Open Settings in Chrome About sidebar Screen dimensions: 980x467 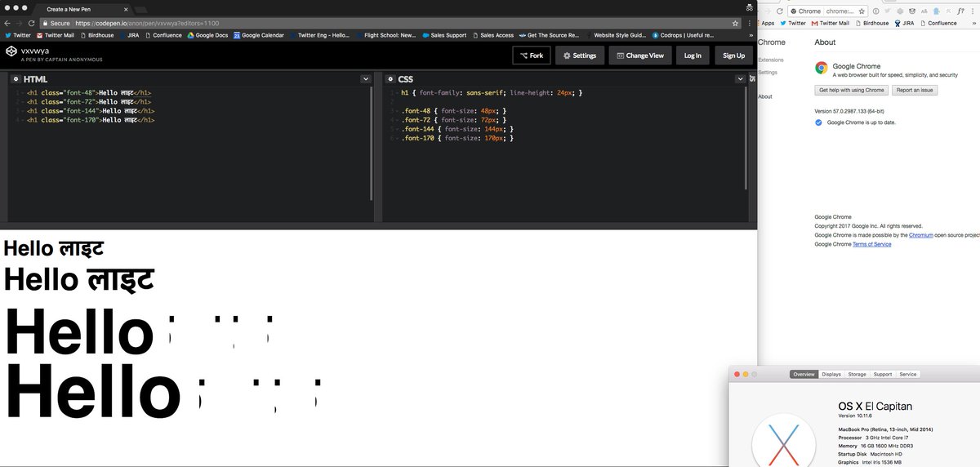(768, 73)
